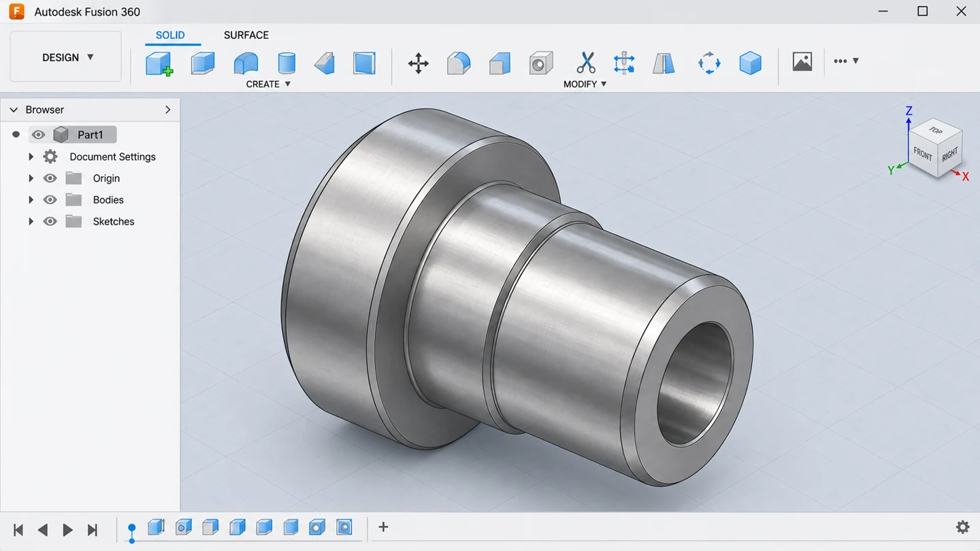
Task: Play the timeline history
Action: click(67, 529)
